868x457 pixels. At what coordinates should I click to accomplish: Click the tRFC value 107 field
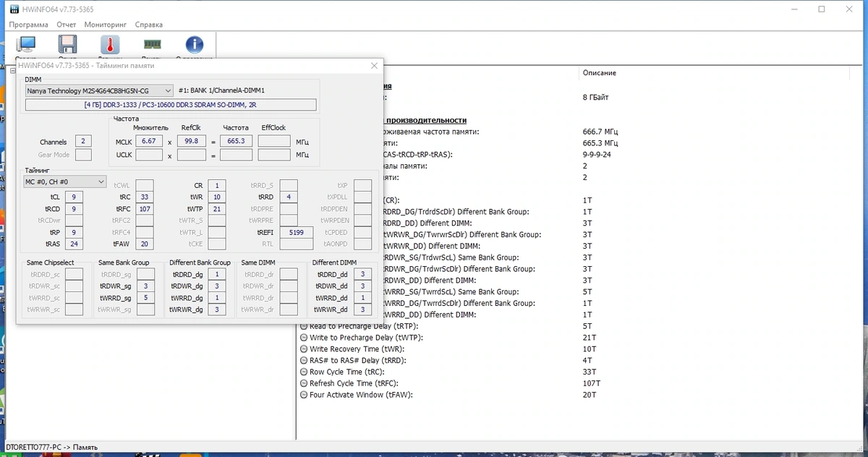pos(145,209)
